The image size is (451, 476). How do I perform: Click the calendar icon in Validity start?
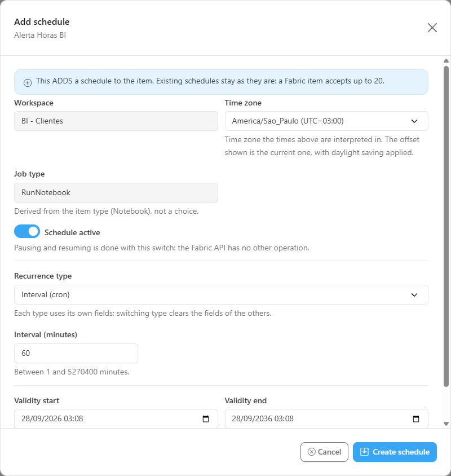coord(206,418)
